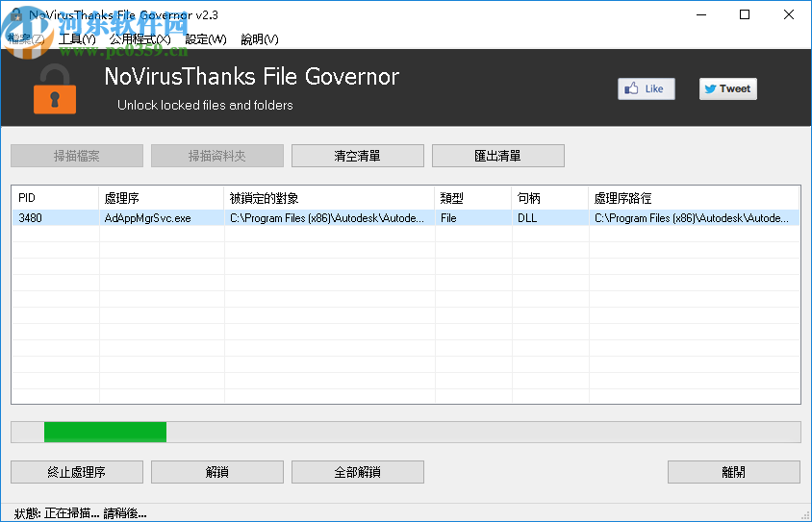Click the green scan progress bar
This screenshot has width=812, height=522.
pyautogui.click(x=406, y=432)
